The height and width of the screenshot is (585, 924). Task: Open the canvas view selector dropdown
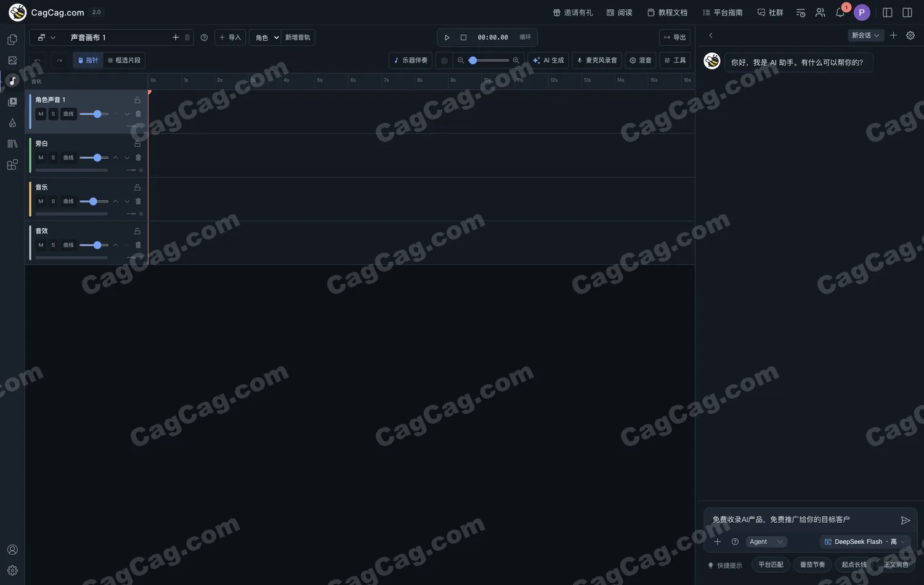pos(46,38)
